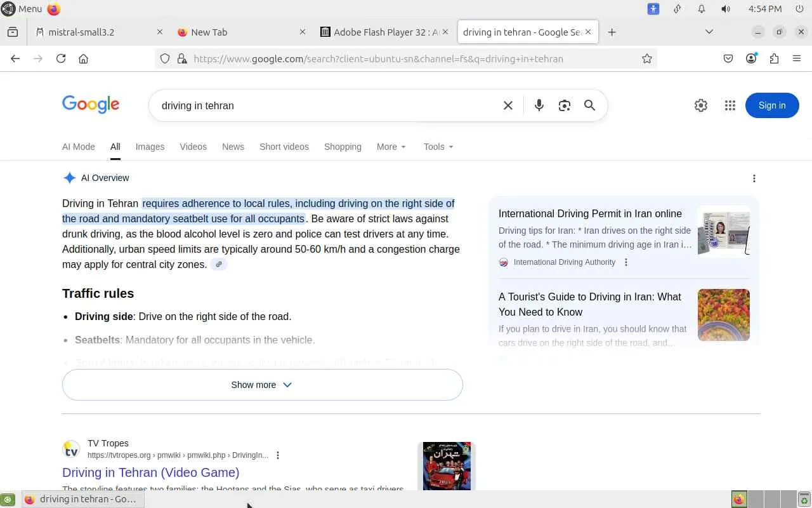812x508 pixels.
Task: Search by image with Google Lens
Action: (565, 105)
